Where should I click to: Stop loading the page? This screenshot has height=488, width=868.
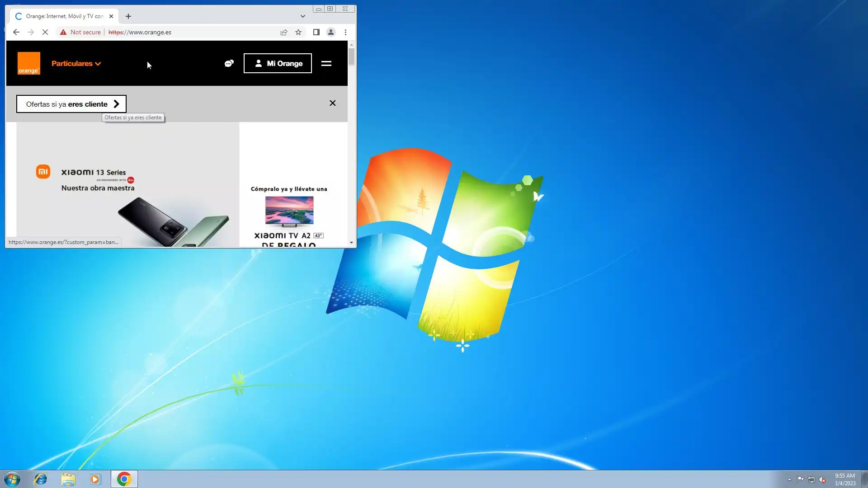[45, 32]
